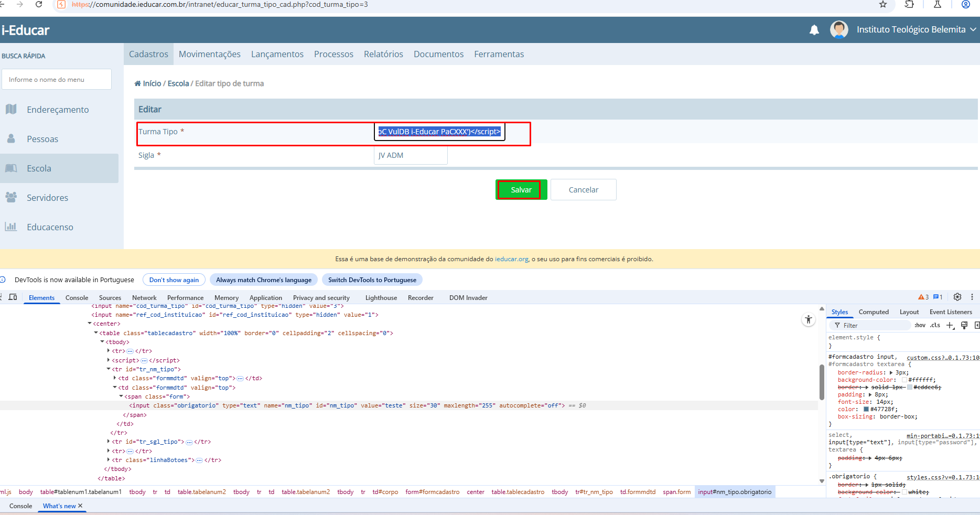Bookmark this page with the star icon
The image size is (980, 515).
click(883, 4)
